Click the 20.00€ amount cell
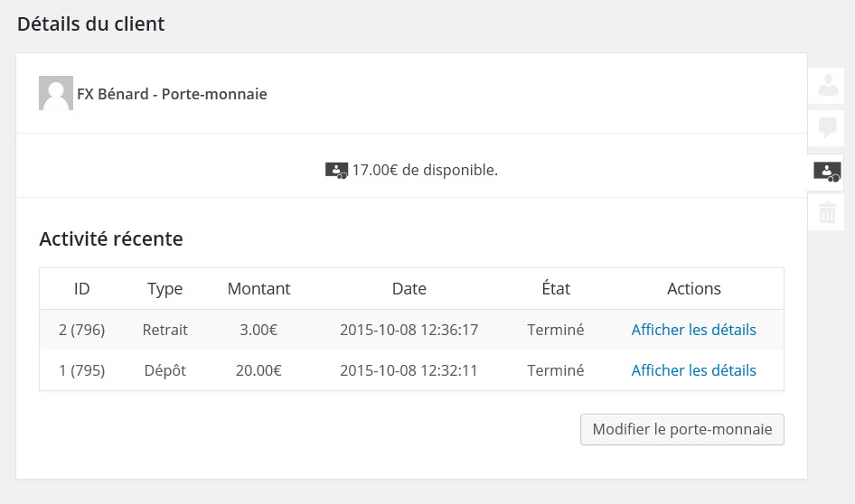 [x=258, y=370]
